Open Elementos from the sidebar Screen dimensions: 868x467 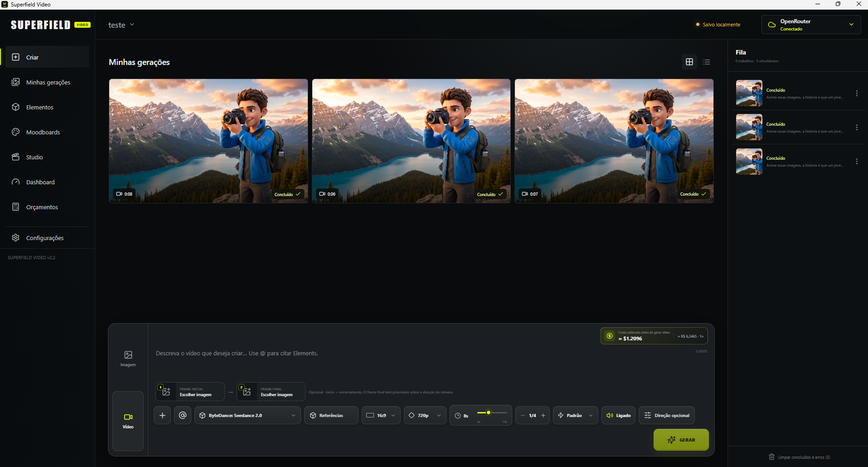click(x=47, y=107)
